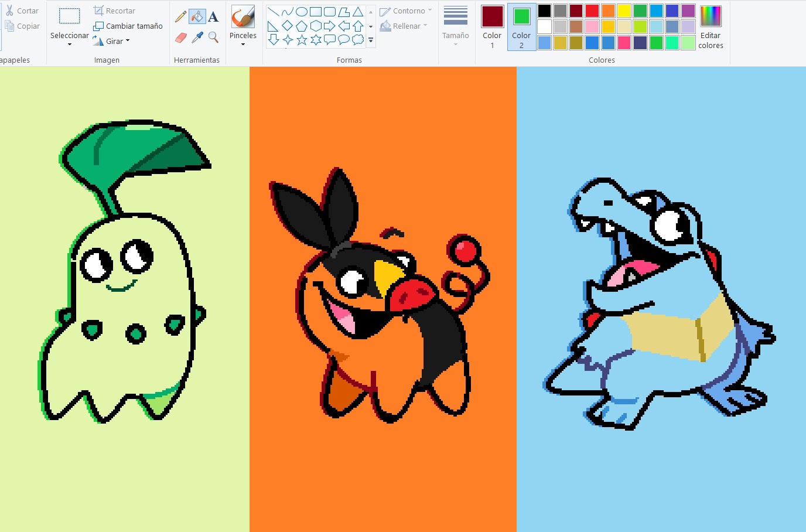
Task: Pick the purple color swatch
Action: tap(688, 11)
